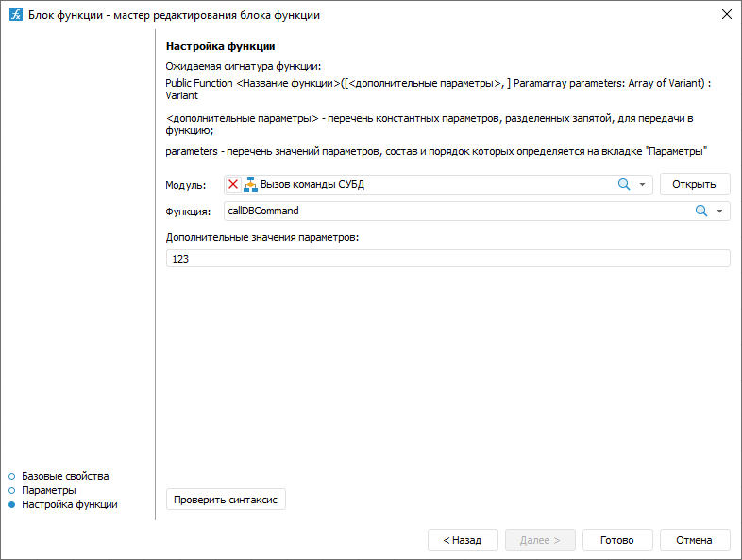Click the Вызов команды СУБД module icon

(x=250, y=185)
